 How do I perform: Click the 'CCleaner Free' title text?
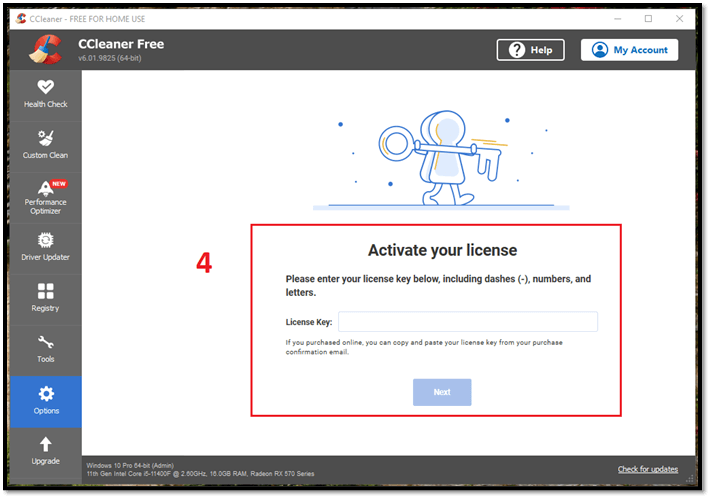point(121,44)
